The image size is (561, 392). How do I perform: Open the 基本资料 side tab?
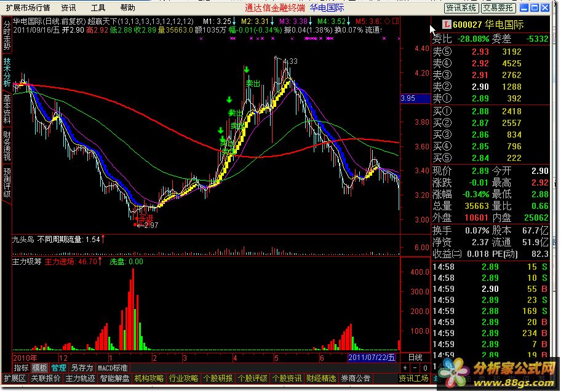click(x=7, y=109)
